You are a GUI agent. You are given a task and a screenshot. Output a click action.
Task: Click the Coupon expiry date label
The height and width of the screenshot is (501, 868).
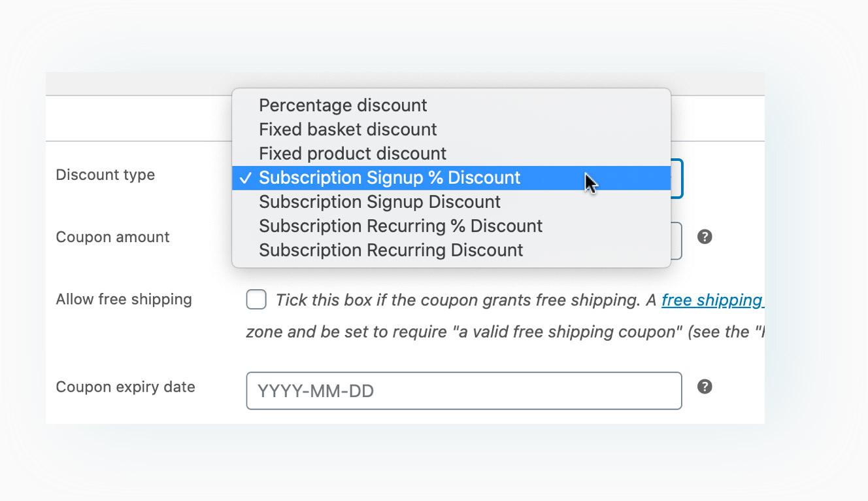pos(125,387)
